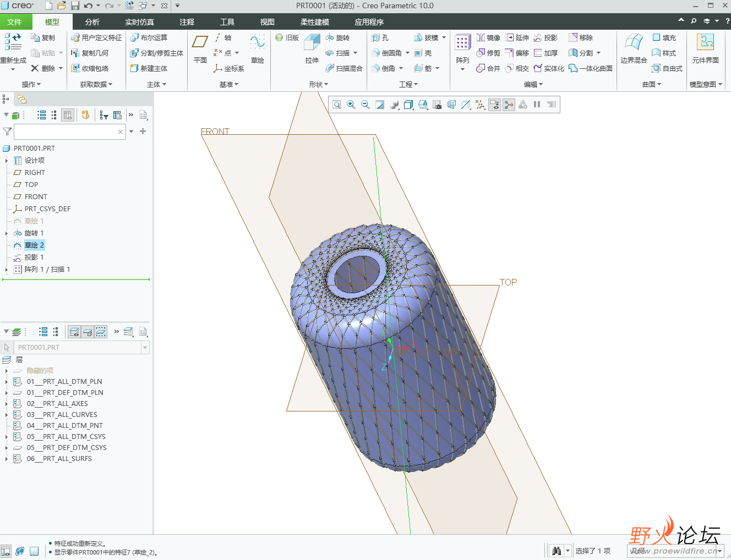This screenshot has width=731, height=560.
Task: Expand the 旋转 1 feature node
Action: pos(7,233)
